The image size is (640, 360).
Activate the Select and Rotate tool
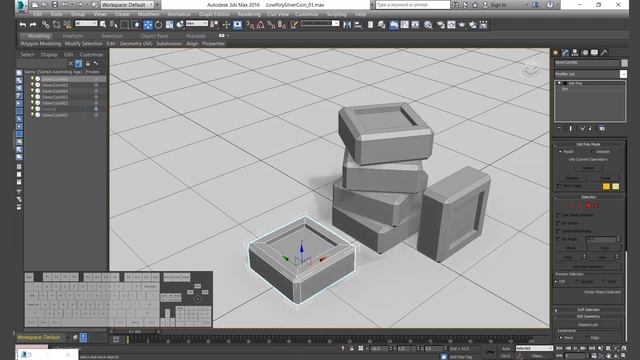coord(158,25)
